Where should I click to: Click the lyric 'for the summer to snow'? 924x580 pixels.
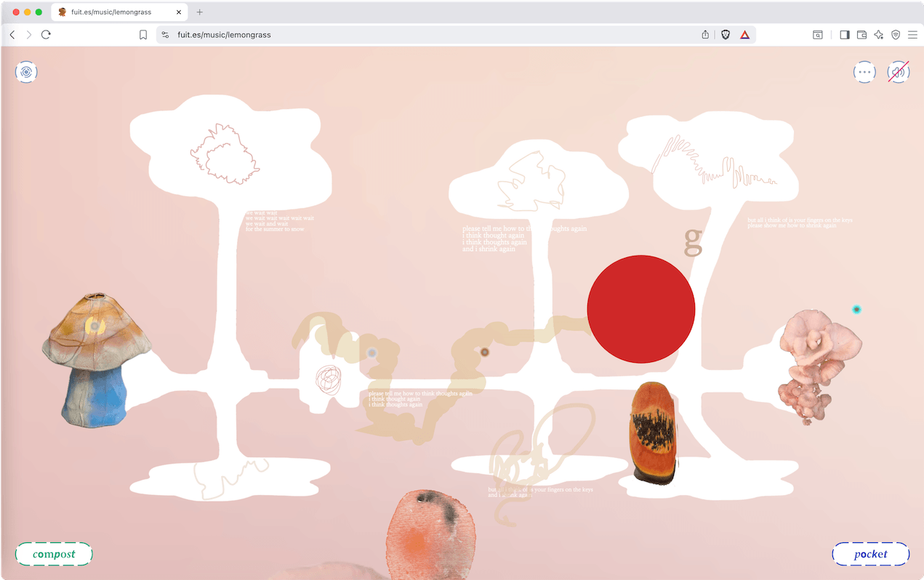(x=275, y=229)
